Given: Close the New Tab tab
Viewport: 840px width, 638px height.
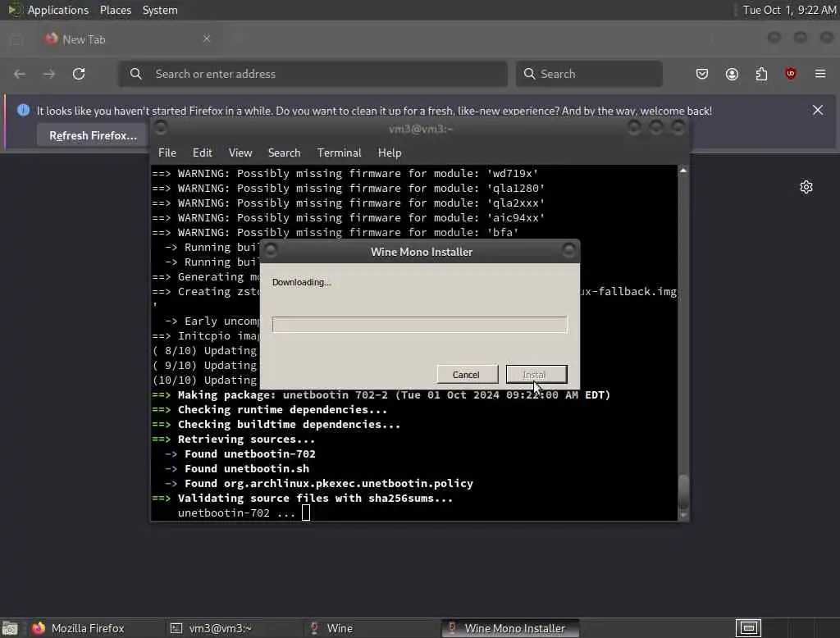Looking at the screenshot, I should coord(207,39).
